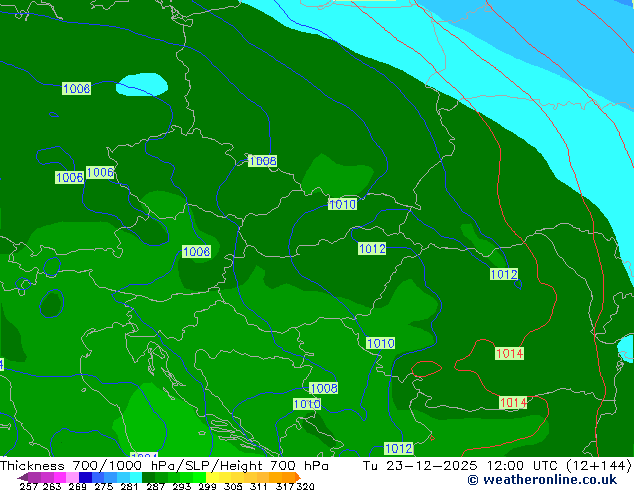Select the bright magenta legend swatch
The width and height of the screenshot is (634, 490).
click(60, 477)
